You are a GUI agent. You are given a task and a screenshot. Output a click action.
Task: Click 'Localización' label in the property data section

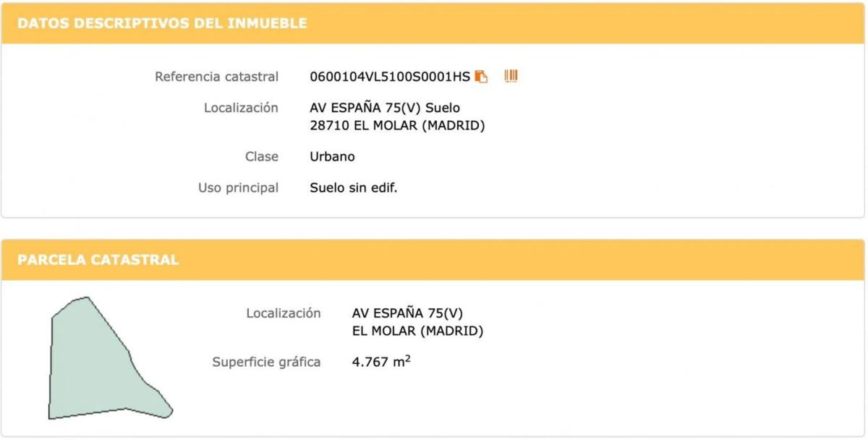241,108
